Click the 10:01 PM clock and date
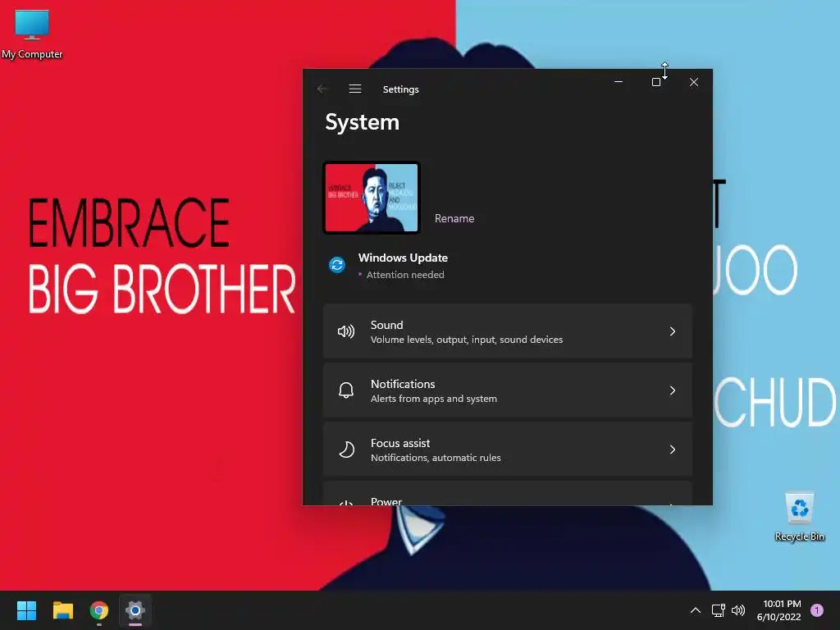The width and height of the screenshot is (840, 630). [x=781, y=610]
